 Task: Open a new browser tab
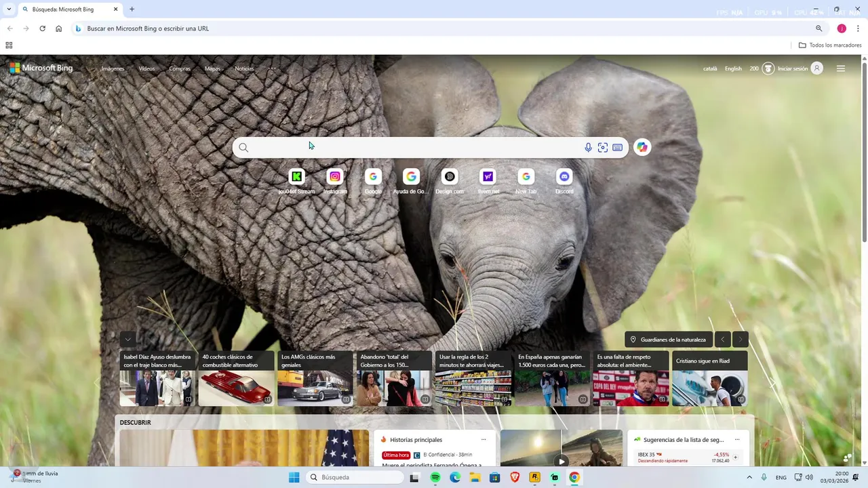[x=132, y=9]
